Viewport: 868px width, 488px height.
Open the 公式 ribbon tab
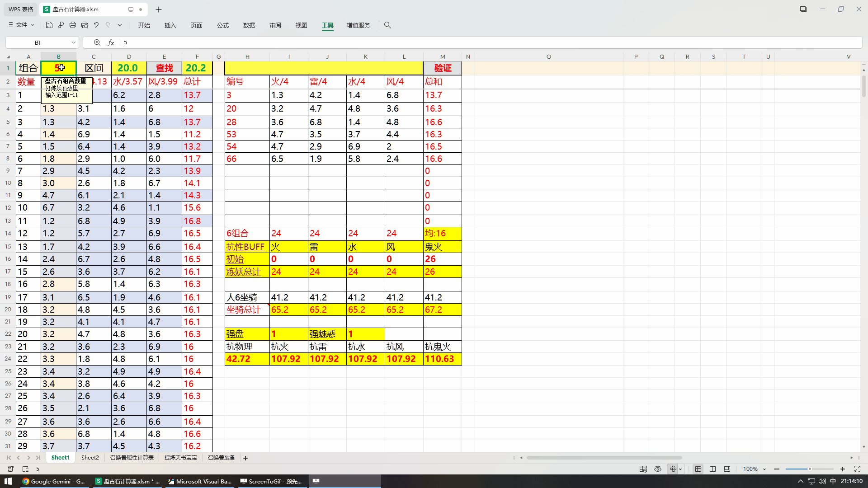222,25
